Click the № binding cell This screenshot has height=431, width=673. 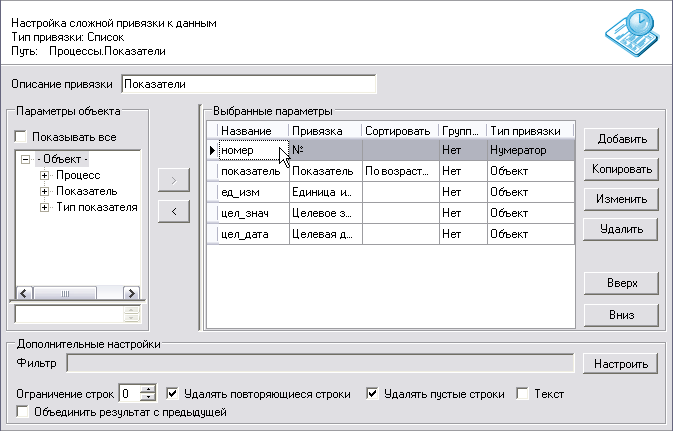[x=326, y=150]
